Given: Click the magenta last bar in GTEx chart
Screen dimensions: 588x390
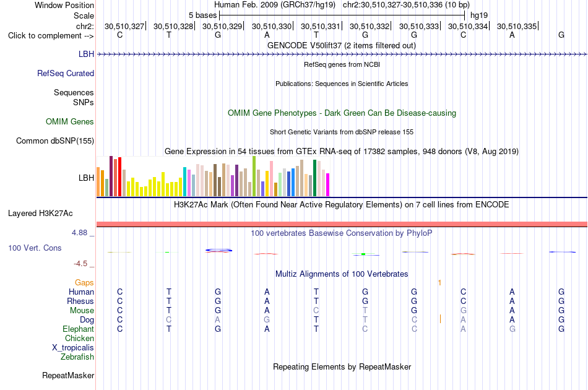Looking at the screenshot, I should (x=328, y=185).
